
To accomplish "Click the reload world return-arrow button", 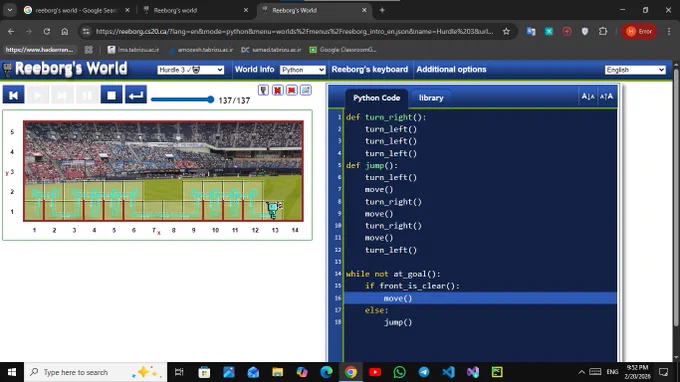I will pos(136,95).
